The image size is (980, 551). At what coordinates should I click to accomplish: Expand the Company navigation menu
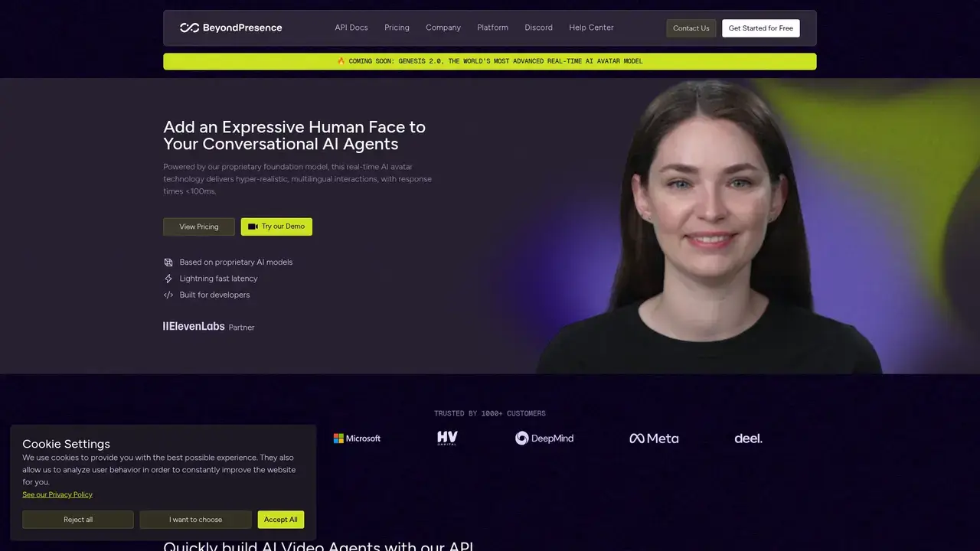point(443,28)
